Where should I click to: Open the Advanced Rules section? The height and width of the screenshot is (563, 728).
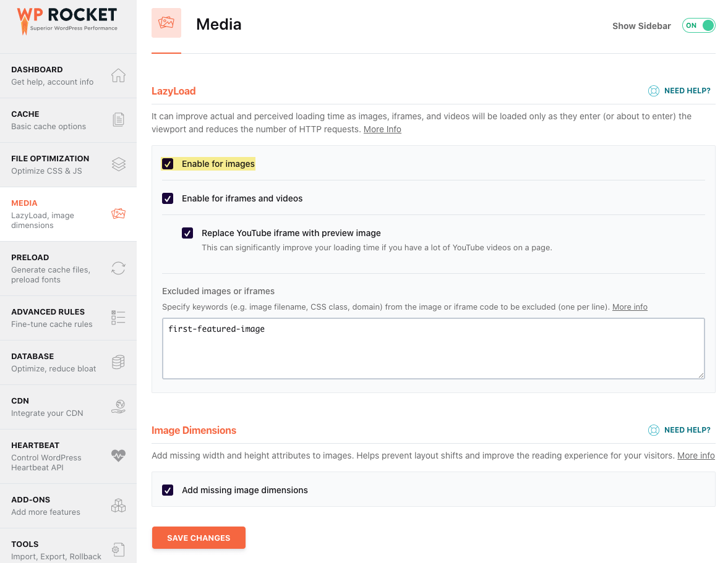(x=68, y=317)
